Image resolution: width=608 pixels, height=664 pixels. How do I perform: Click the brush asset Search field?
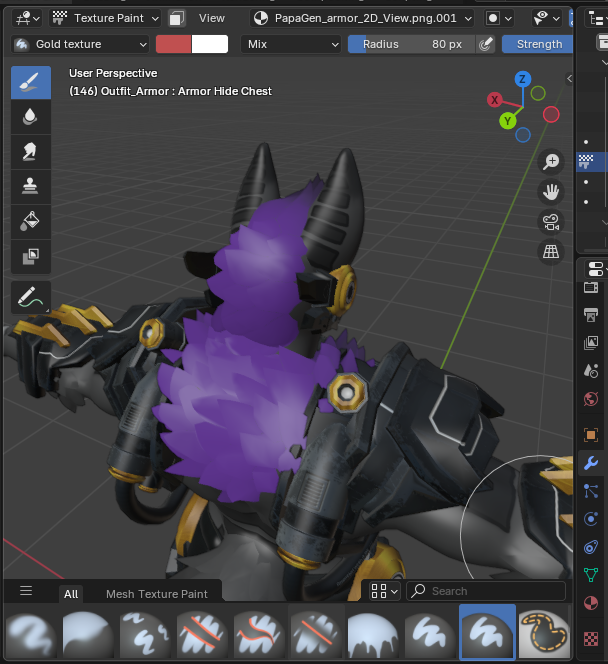click(486, 591)
